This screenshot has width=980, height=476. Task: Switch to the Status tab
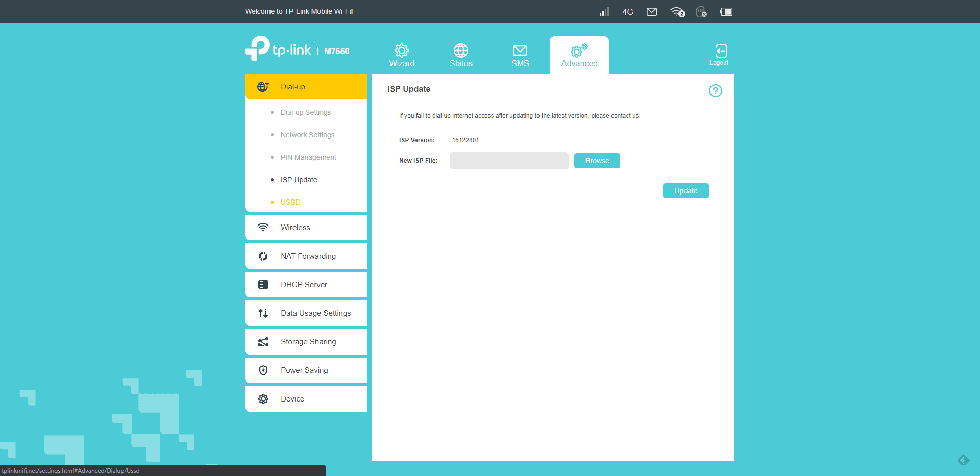pyautogui.click(x=461, y=55)
